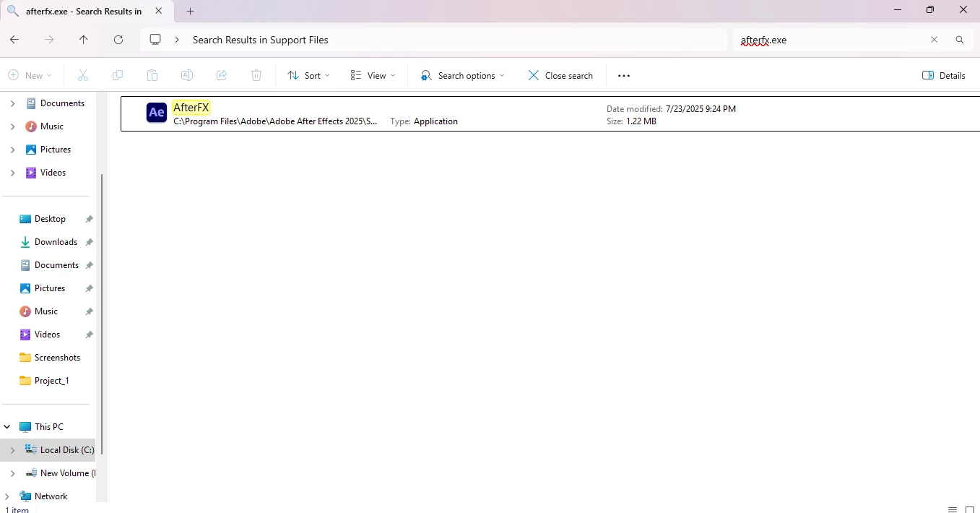Click the Type: Application text

point(424,121)
